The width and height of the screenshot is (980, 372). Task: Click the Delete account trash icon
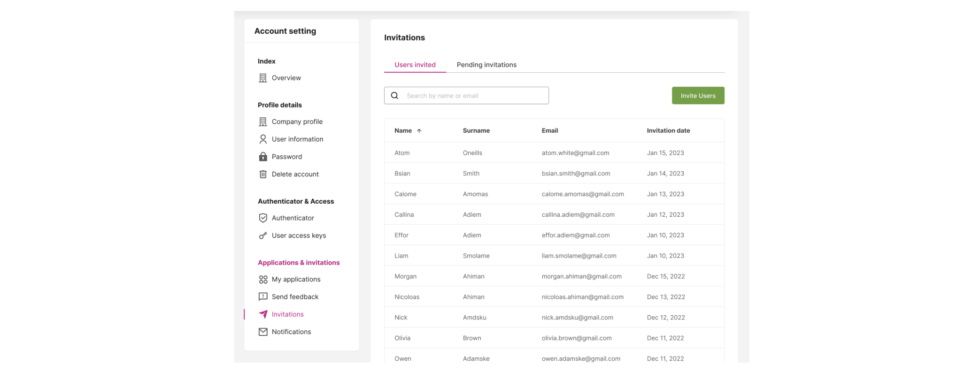coord(262,174)
